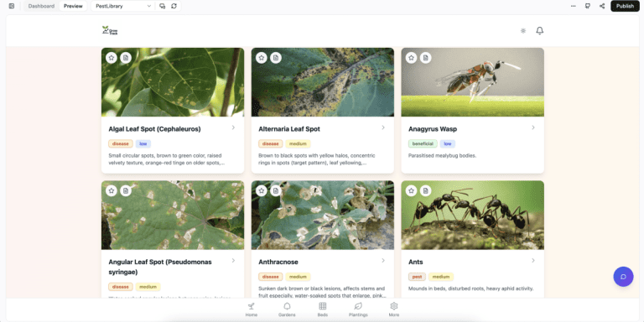Screen dimensions: 644x322
Task: Go to Gardens in bottom navigation
Action: tap(287, 309)
